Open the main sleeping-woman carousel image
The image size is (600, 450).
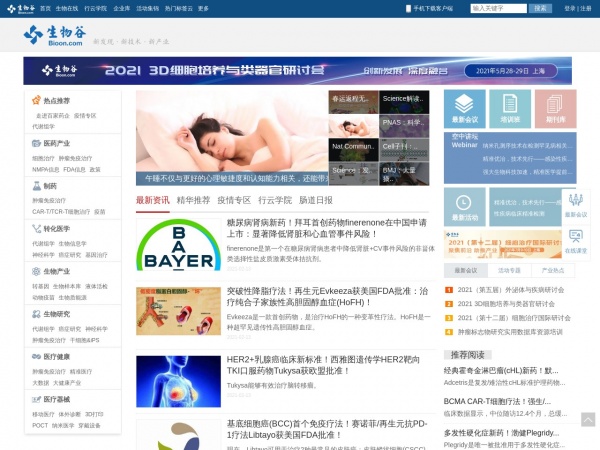click(x=232, y=138)
